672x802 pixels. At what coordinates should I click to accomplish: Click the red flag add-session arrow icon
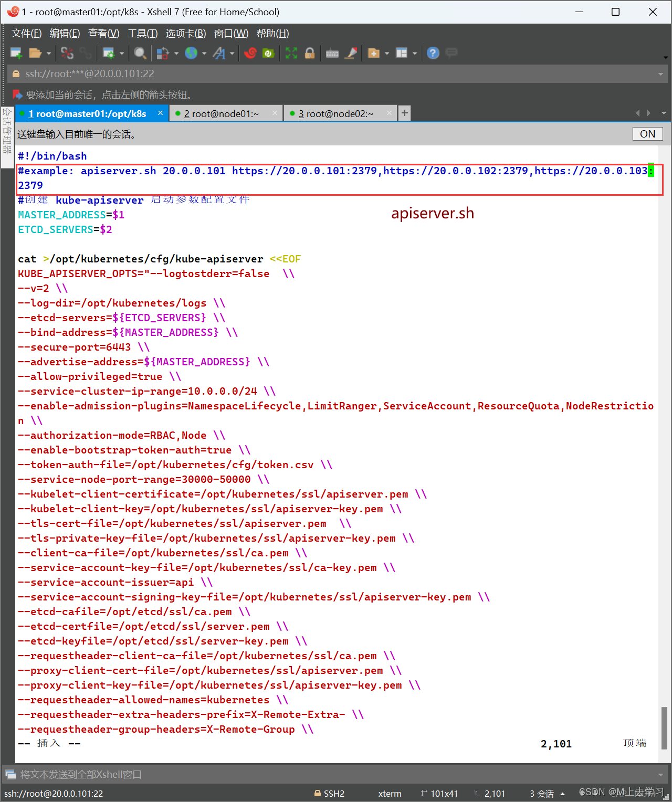(x=17, y=94)
